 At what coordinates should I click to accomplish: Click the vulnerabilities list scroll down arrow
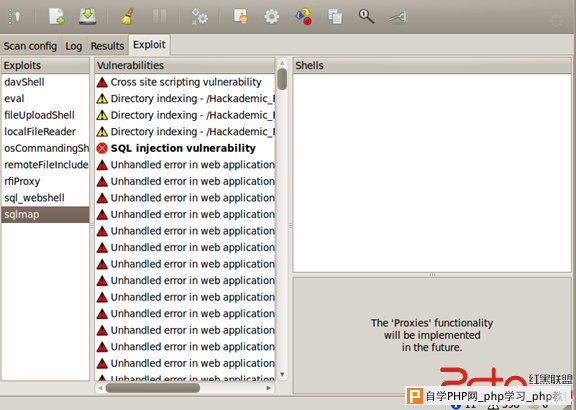(x=282, y=374)
